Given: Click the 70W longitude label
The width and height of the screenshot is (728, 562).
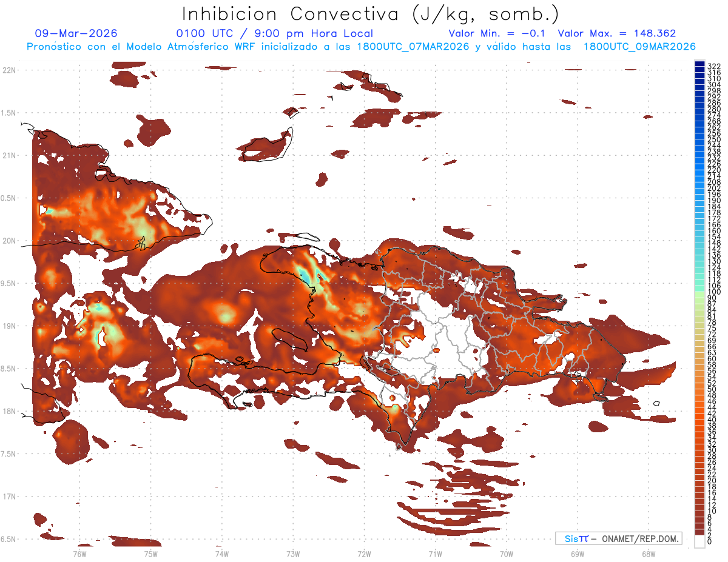Looking at the screenshot, I should click(x=507, y=554).
